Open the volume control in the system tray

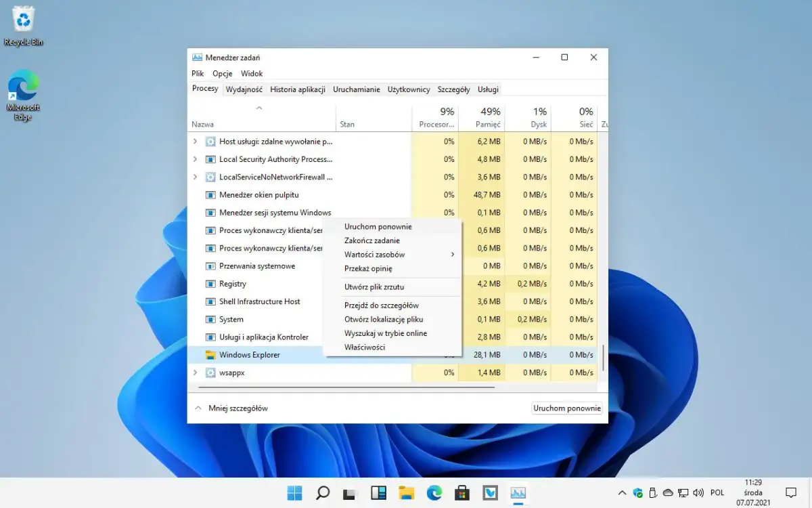[x=698, y=492]
